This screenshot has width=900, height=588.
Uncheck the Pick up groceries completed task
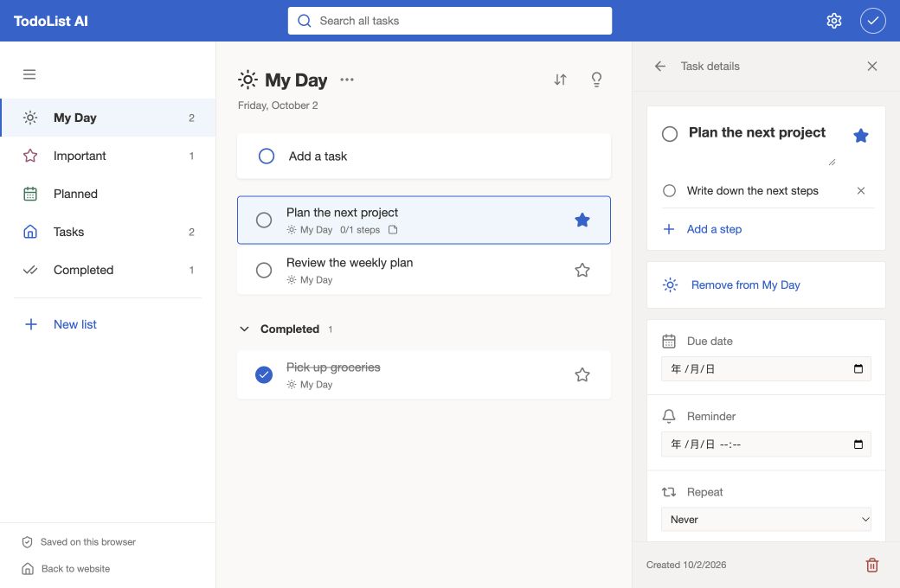pos(263,374)
